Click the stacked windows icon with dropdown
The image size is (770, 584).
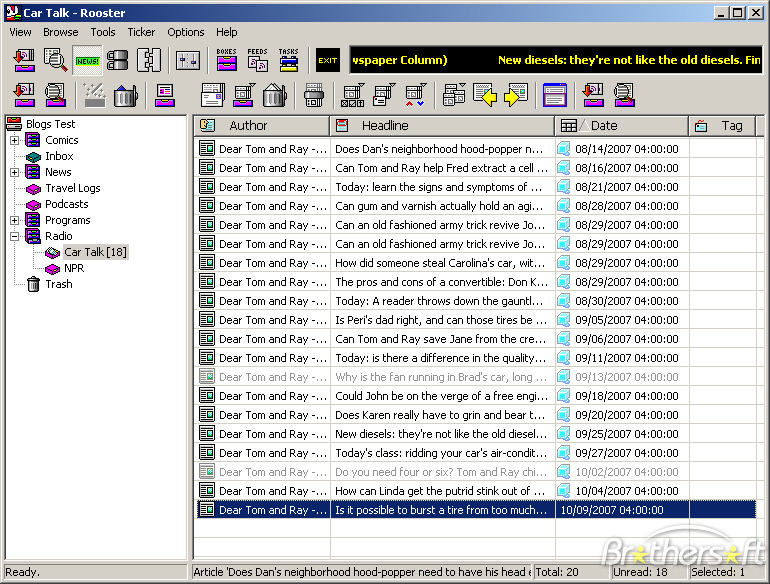pos(454,95)
